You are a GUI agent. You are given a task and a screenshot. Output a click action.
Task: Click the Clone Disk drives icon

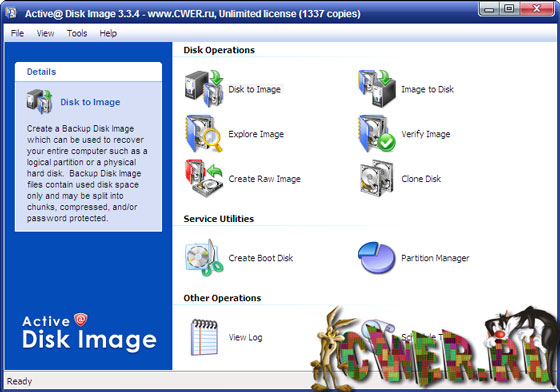[x=377, y=178]
